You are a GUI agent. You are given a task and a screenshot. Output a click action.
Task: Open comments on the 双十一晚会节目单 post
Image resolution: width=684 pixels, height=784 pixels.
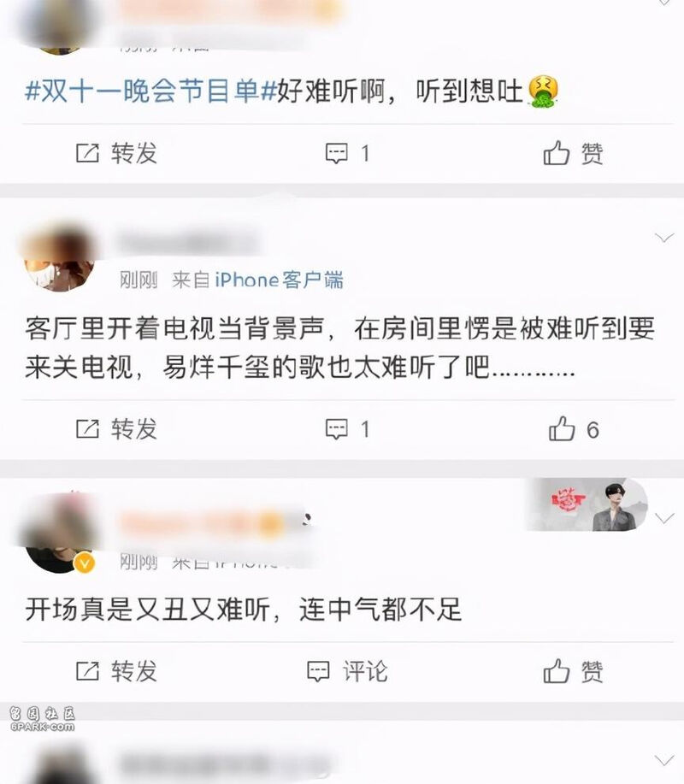(x=347, y=153)
